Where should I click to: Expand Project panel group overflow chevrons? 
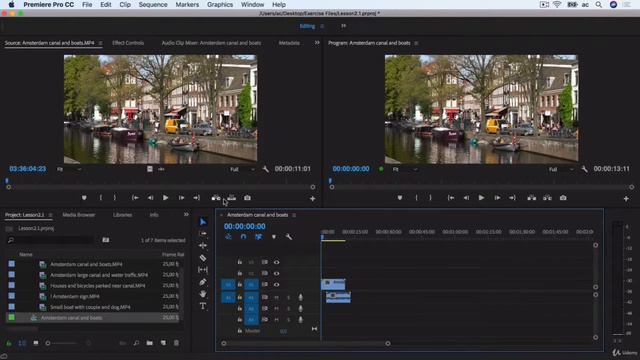coord(186,214)
